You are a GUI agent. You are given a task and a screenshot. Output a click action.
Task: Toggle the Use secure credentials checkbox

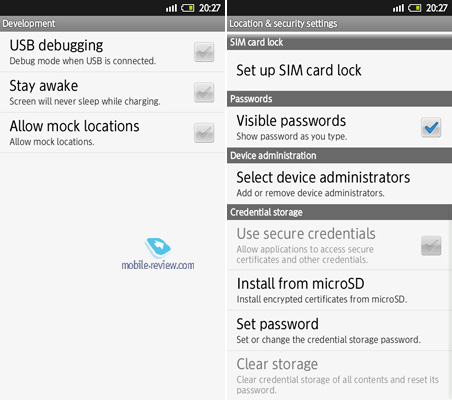coord(431,246)
